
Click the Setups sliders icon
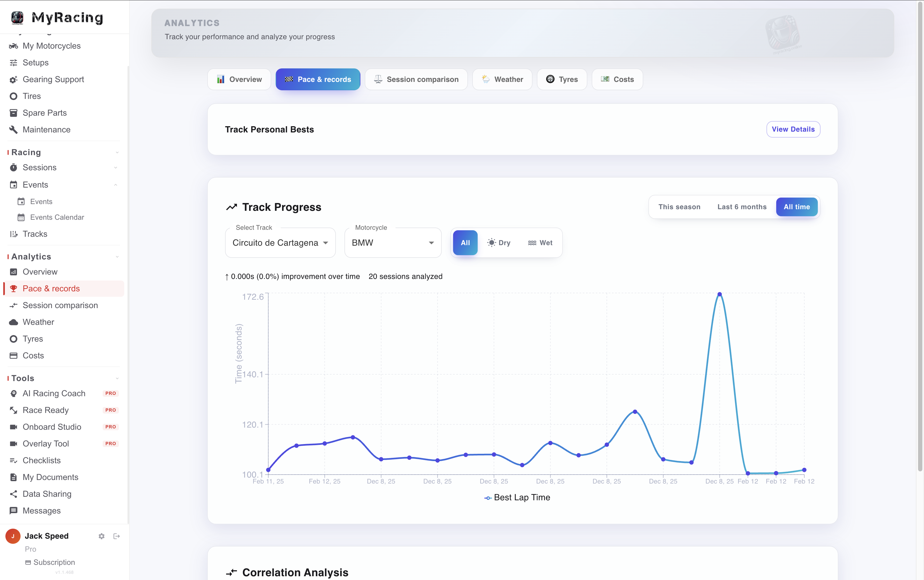(14, 62)
